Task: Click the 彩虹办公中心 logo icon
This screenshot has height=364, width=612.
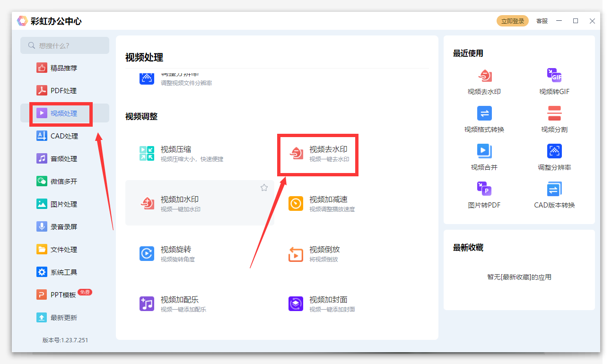Action: [22, 21]
